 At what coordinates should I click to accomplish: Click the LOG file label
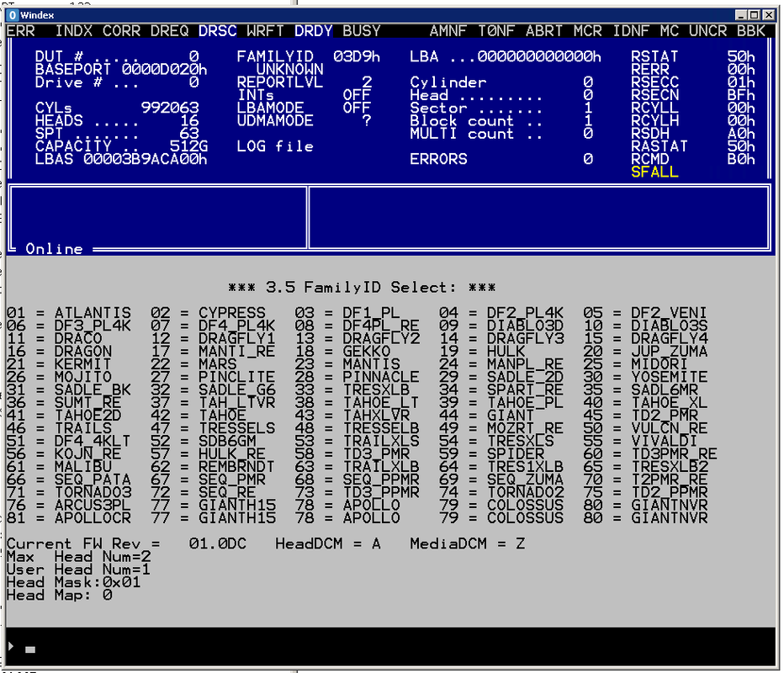click(x=275, y=146)
